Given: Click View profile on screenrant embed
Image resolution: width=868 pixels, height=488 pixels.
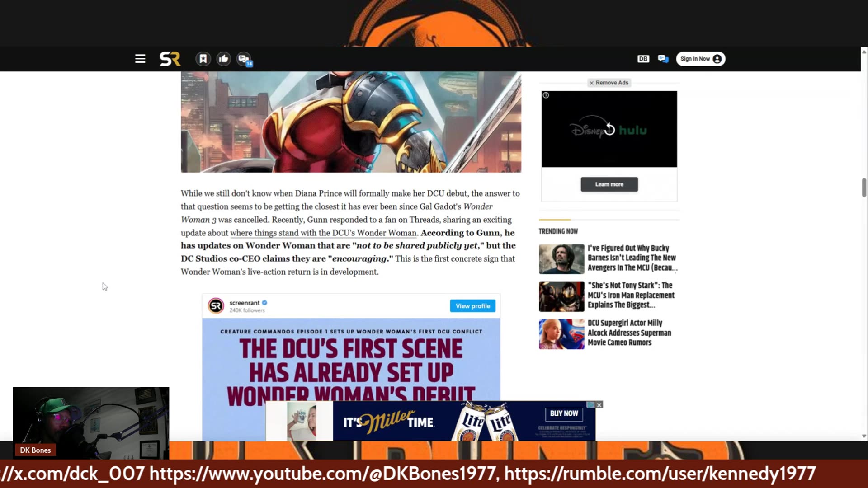Looking at the screenshot, I should [472, 306].
